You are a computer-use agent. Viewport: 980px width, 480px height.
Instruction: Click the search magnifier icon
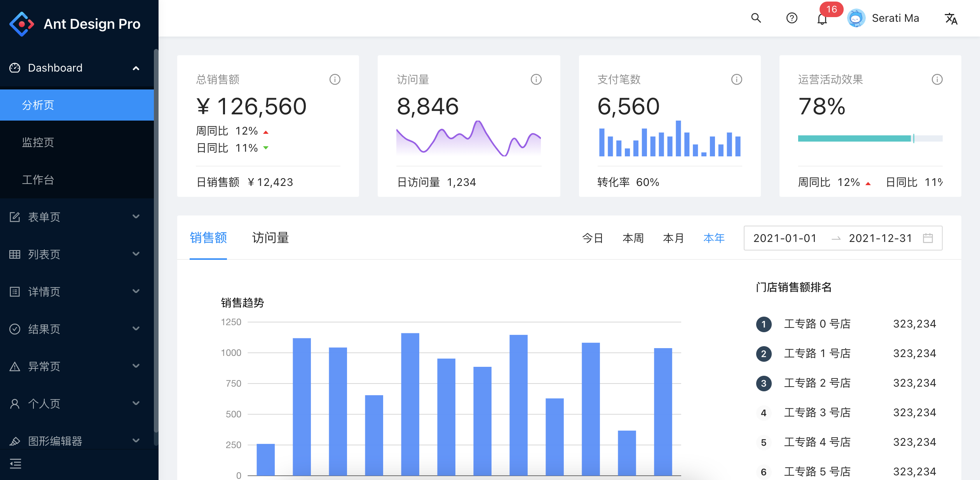pos(756,18)
